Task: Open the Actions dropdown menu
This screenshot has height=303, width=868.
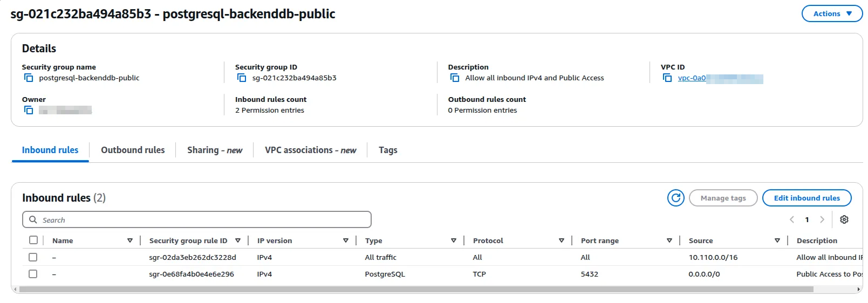Action: click(x=832, y=14)
